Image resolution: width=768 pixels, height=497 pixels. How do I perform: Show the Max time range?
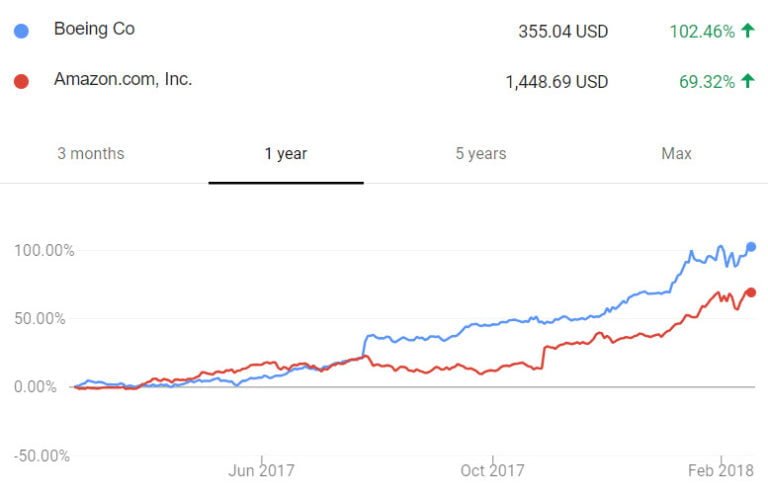676,154
